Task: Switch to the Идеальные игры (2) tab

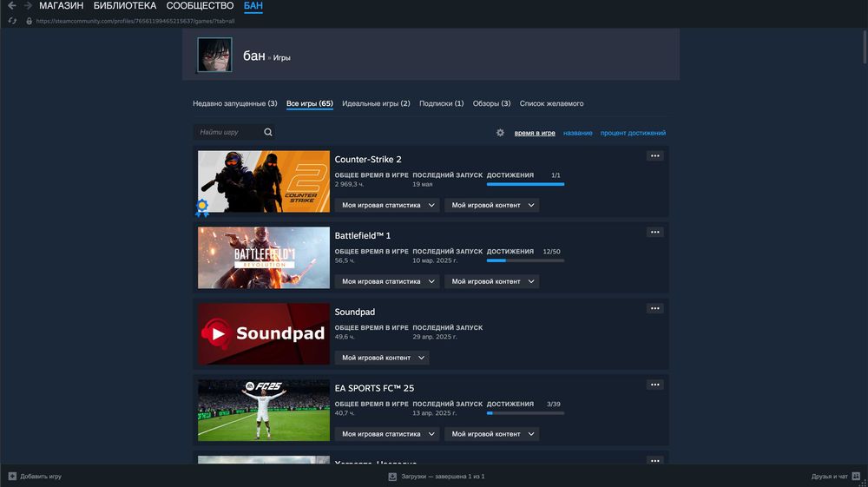Action: [x=376, y=103]
